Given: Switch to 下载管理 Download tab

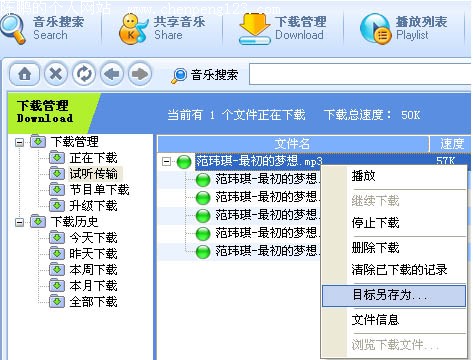Looking at the screenshot, I should tap(282, 29).
